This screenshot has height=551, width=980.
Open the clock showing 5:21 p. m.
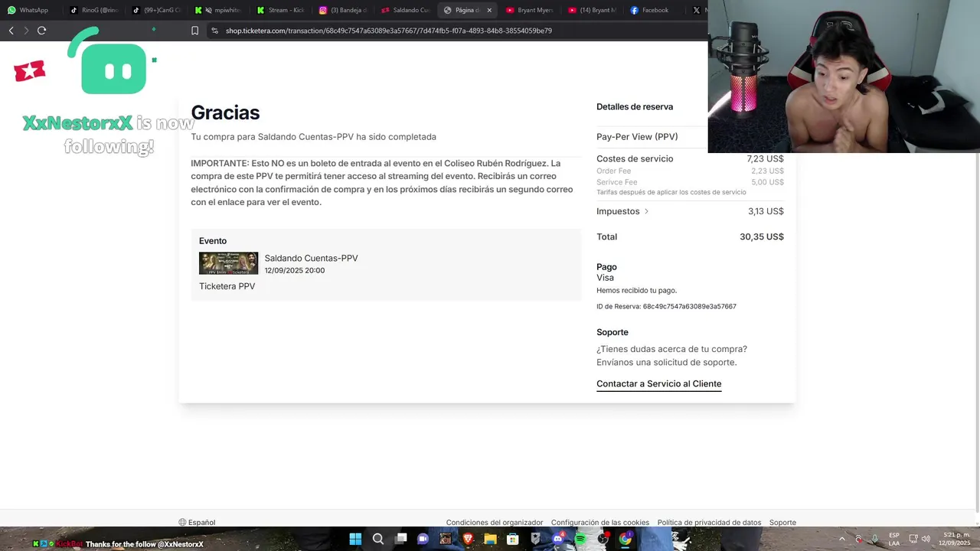pos(955,539)
